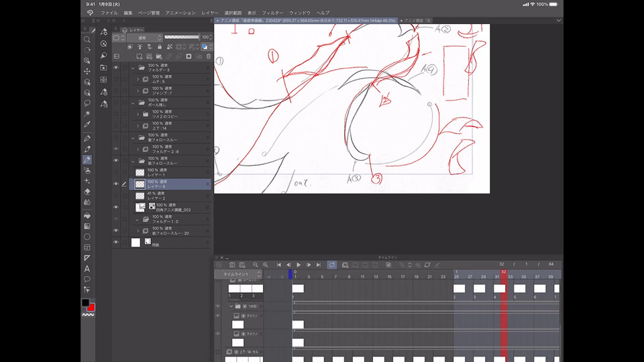Toggle loop playback in timeline

coord(332,265)
